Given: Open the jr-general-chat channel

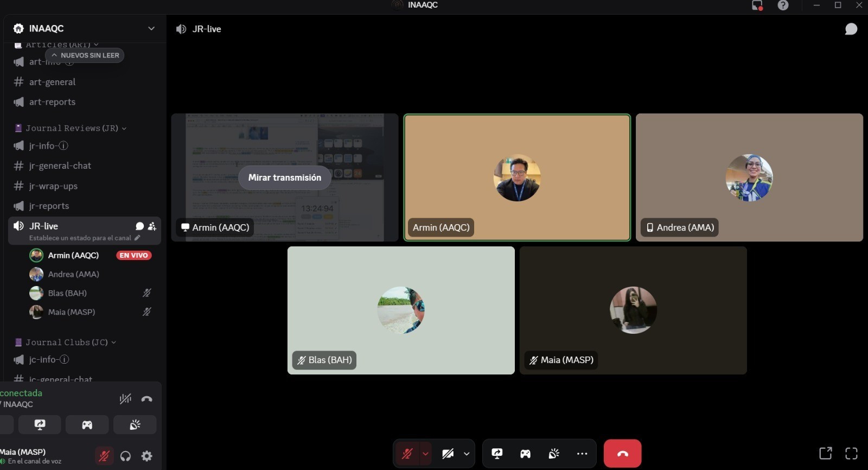Looking at the screenshot, I should (x=60, y=166).
